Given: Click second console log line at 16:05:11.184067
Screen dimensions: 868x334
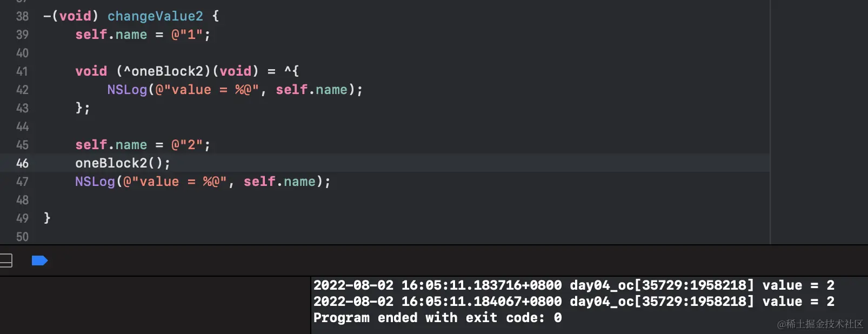Looking at the screenshot, I should click(x=574, y=302).
